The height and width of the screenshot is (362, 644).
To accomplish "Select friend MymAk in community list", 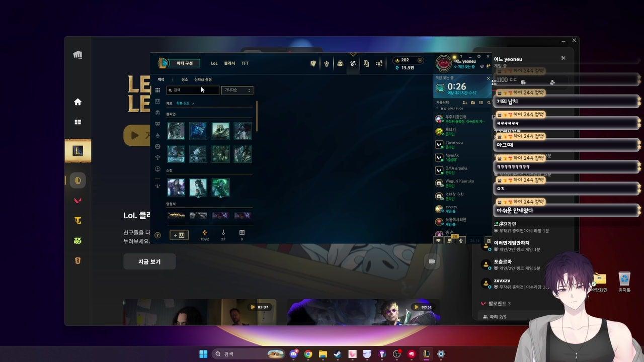I will pos(463,157).
